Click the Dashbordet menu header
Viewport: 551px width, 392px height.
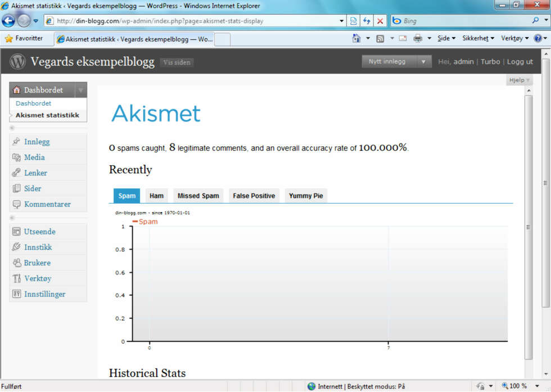(x=43, y=90)
